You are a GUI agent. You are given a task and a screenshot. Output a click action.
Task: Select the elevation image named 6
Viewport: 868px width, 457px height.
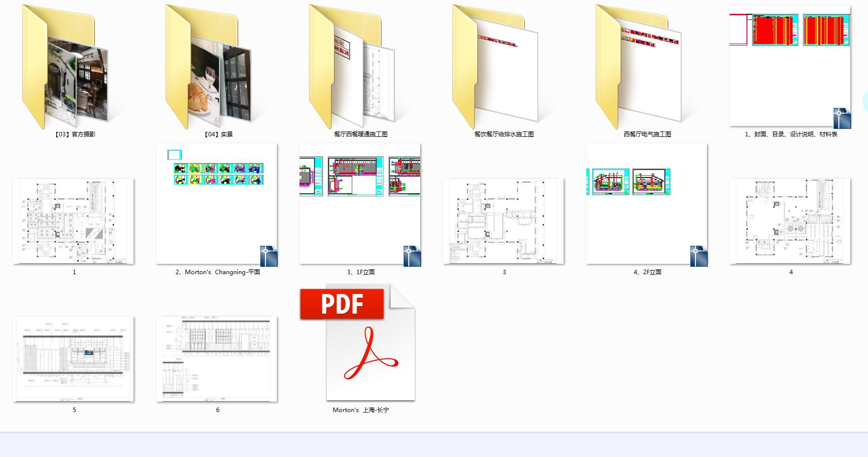pyautogui.click(x=217, y=359)
